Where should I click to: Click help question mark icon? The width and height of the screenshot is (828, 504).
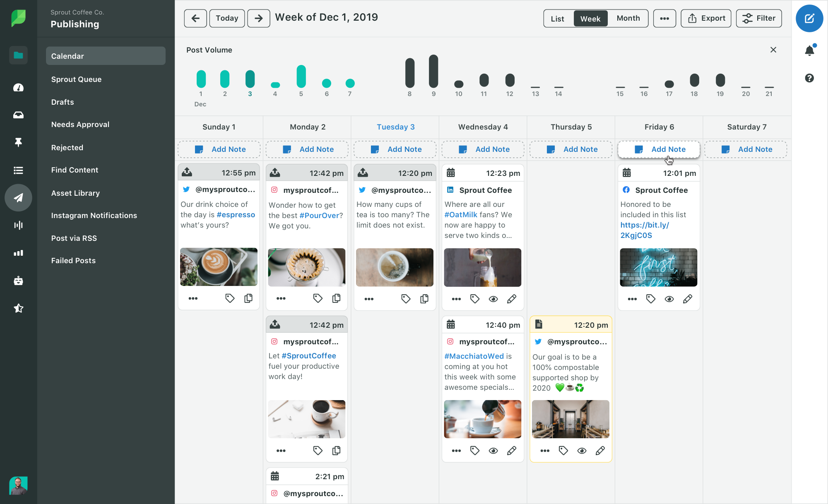(x=810, y=77)
